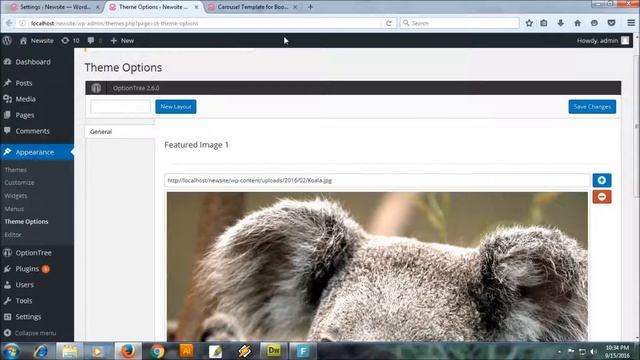Open the bookmarks list icon
The image size is (640, 360).
point(544,23)
